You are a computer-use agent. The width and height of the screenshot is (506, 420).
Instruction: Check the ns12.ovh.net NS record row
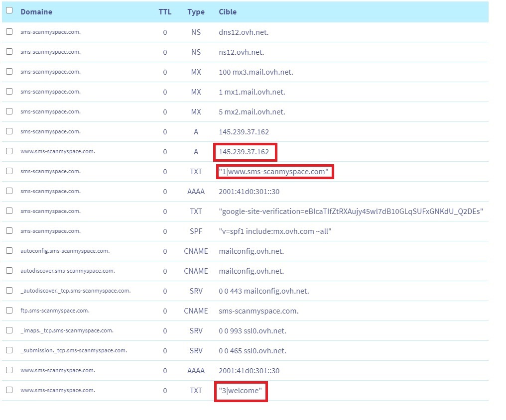(9, 51)
